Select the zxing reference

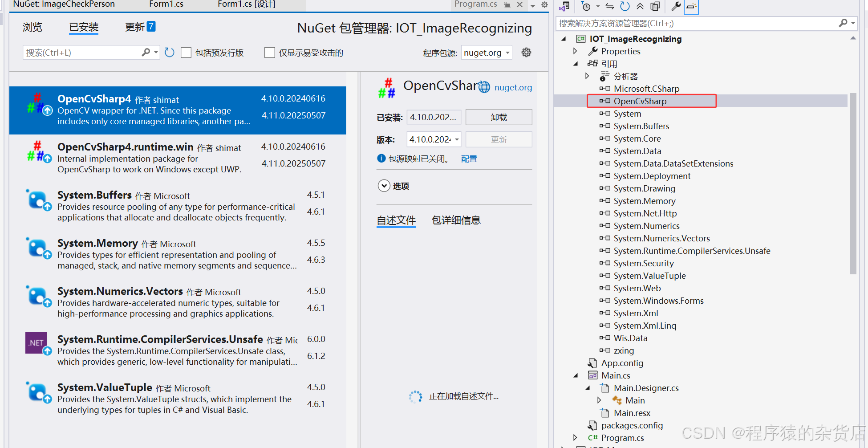624,350
